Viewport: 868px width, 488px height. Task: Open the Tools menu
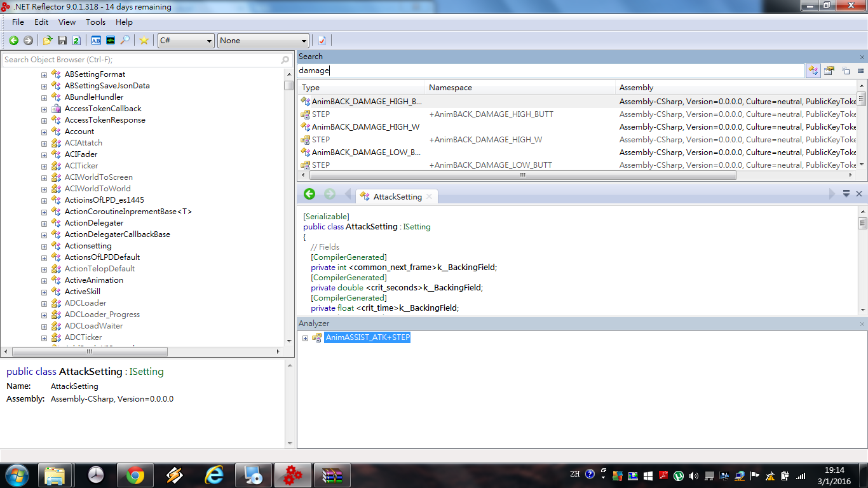click(x=95, y=22)
